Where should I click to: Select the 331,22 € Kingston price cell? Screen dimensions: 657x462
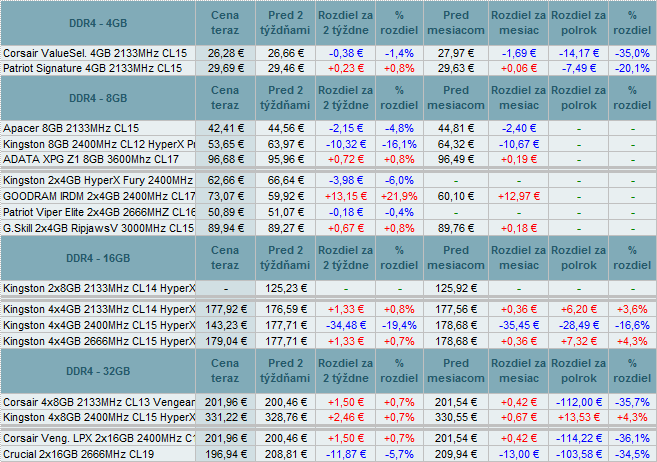click(225, 417)
